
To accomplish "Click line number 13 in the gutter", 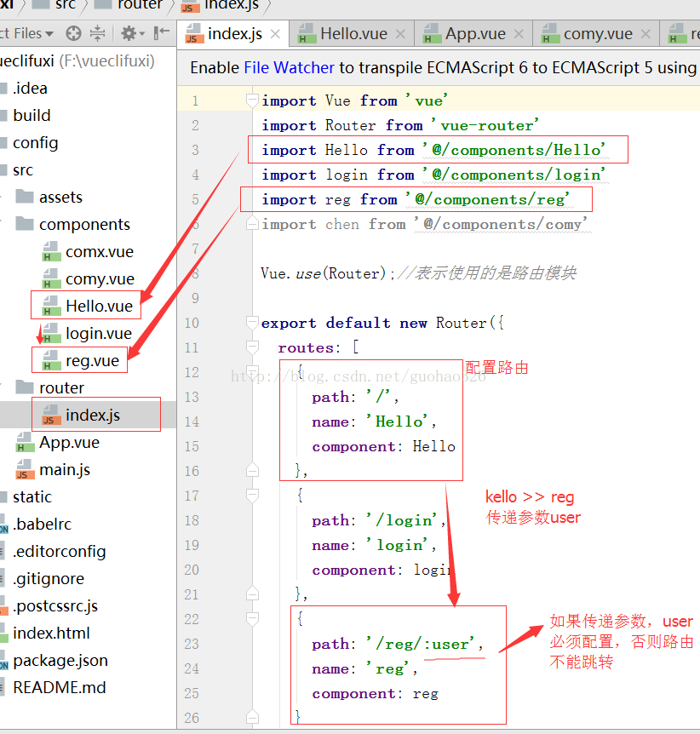I will [192, 398].
